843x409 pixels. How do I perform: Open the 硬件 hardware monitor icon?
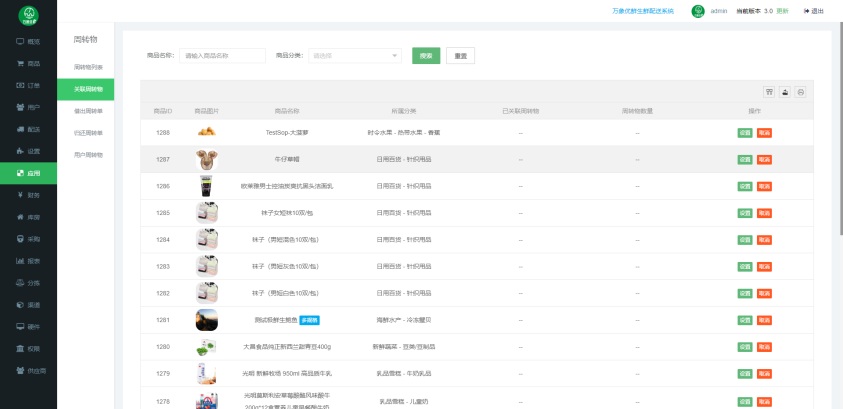[x=20, y=327]
